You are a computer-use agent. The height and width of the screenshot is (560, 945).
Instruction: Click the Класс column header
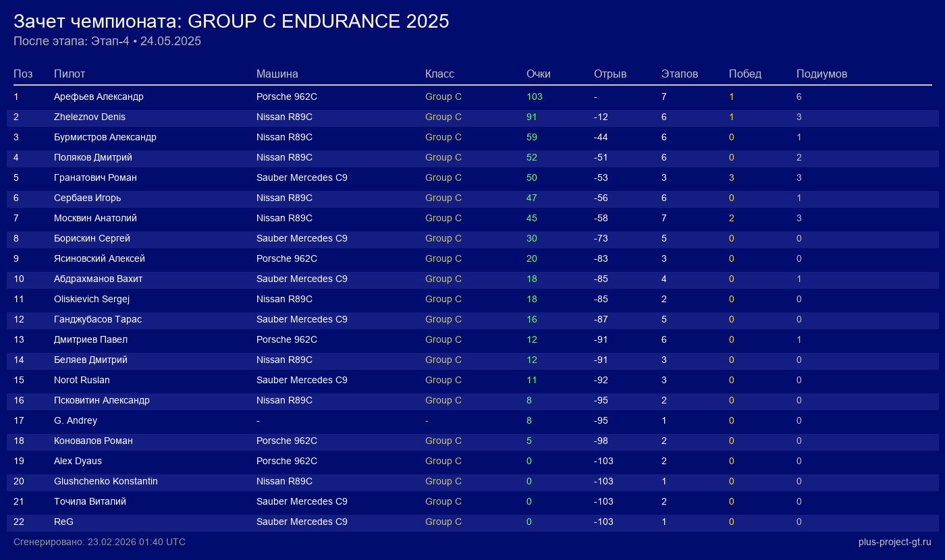(439, 74)
